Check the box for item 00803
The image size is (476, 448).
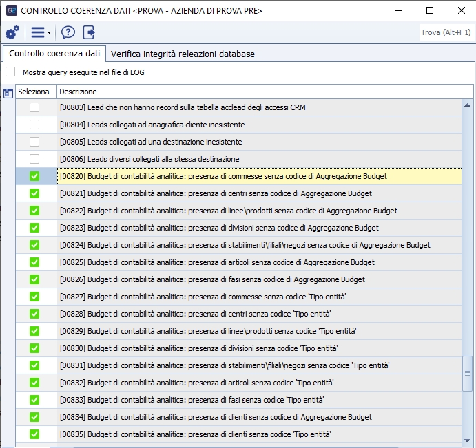click(x=34, y=107)
